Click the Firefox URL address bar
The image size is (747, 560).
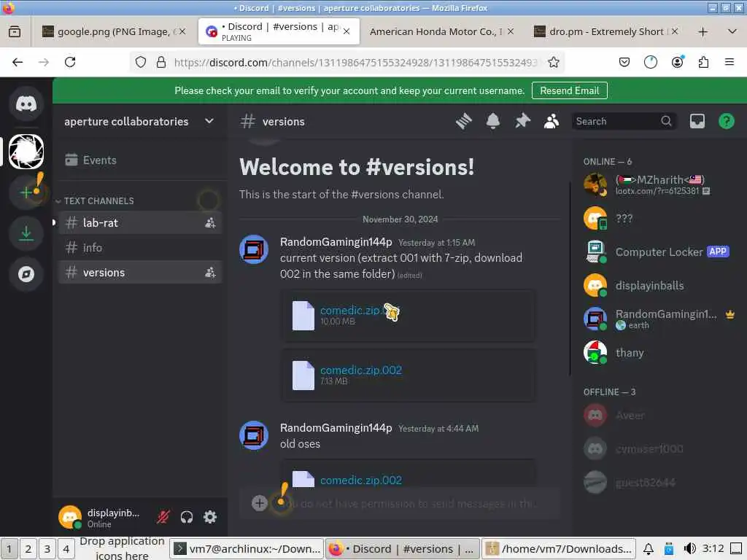click(x=356, y=63)
